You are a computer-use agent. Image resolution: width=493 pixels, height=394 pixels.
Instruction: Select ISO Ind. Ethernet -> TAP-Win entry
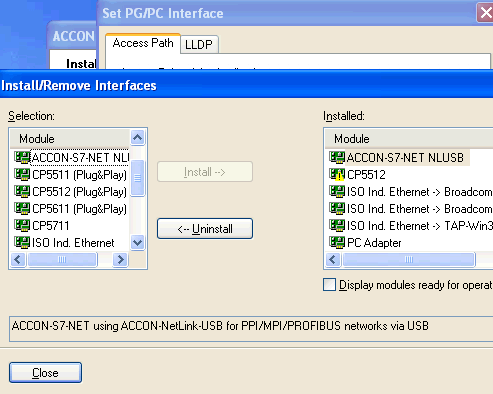pyautogui.click(x=419, y=226)
